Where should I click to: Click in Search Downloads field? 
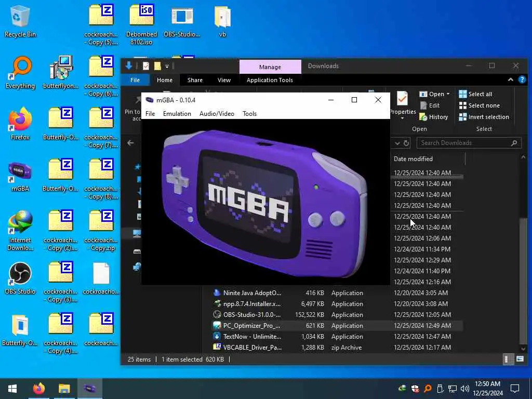469,143
